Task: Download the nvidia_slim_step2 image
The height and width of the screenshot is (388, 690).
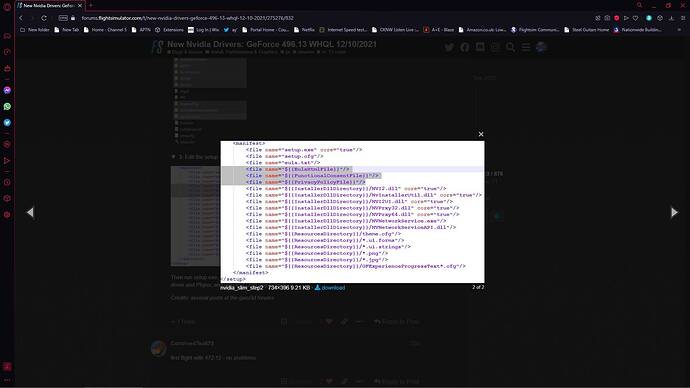Action: [330, 288]
